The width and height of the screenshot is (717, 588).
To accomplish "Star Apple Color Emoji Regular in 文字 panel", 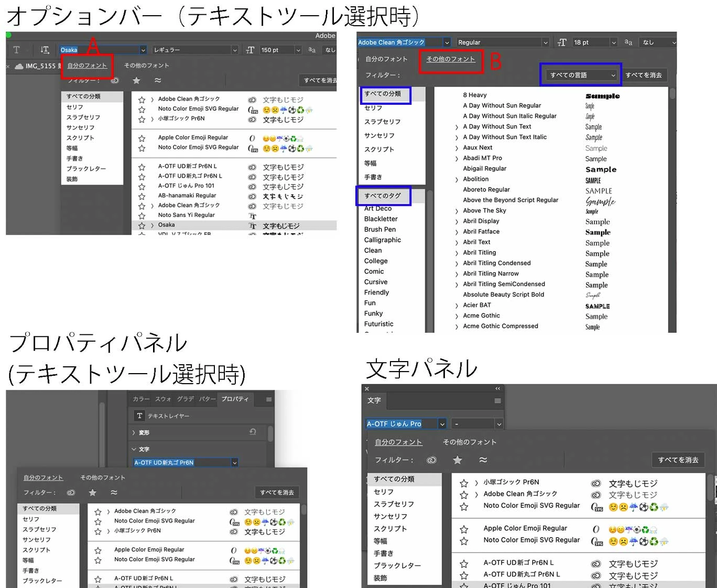I will 464,529.
